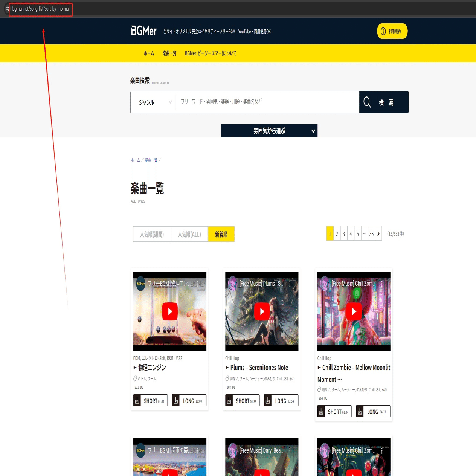Click EDM genre text on 物理エンジン card
Image resolution: width=476 pixels, height=476 pixels.
(x=136, y=358)
